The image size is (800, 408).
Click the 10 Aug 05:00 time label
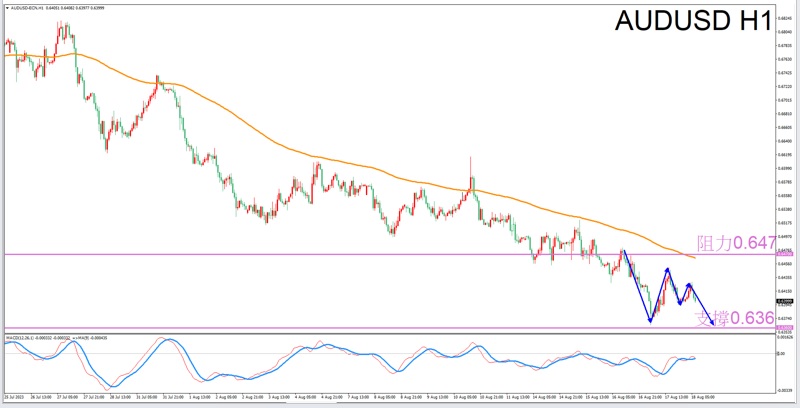pyautogui.click(x=465, y=397)
